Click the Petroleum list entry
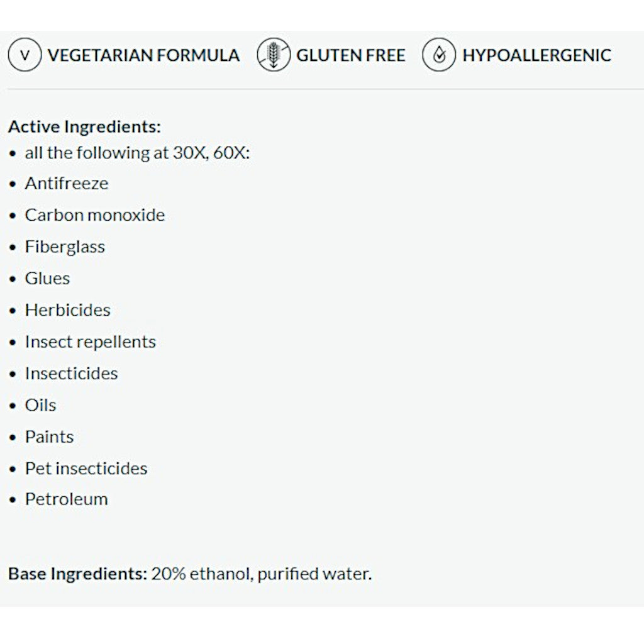This screenshot has height=644, width=644. pyautogui.click(x=67, y=499)
